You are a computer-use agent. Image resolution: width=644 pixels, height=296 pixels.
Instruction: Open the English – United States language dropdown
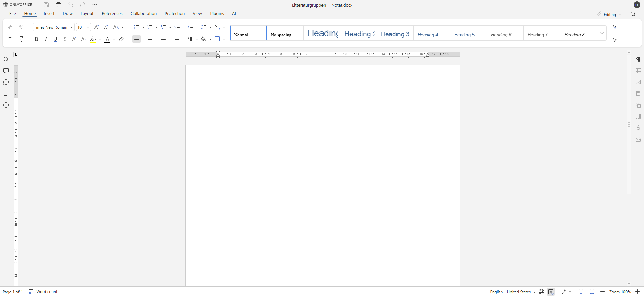(x=513, y=292)
